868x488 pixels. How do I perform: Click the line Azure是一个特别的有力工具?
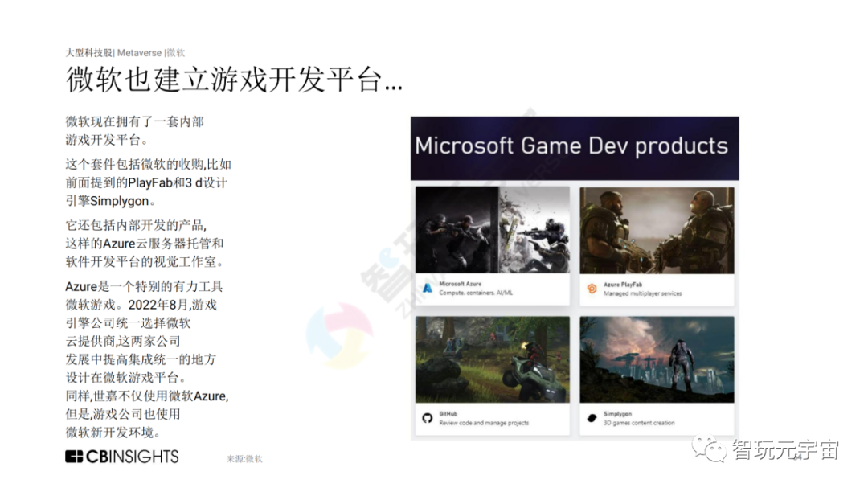[144, 286]
